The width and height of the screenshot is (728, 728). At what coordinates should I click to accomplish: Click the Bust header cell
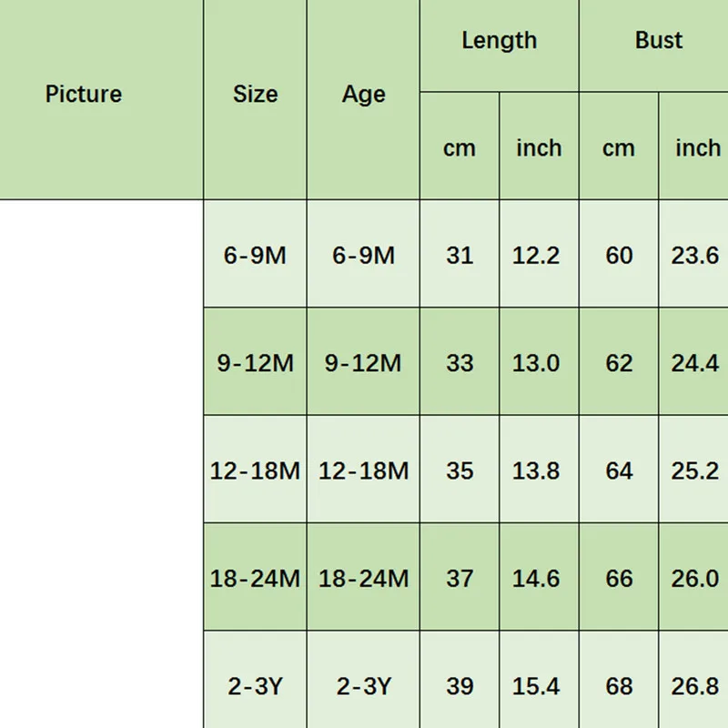click(x=658, y=41)
